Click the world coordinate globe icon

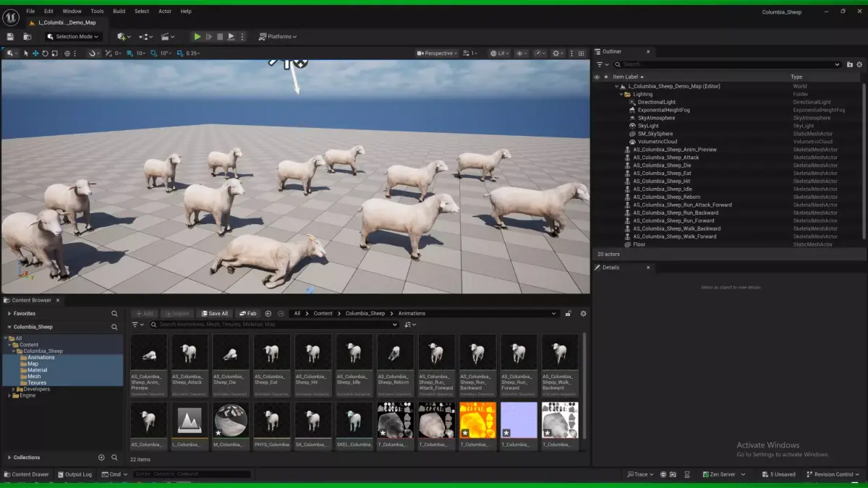67,53
